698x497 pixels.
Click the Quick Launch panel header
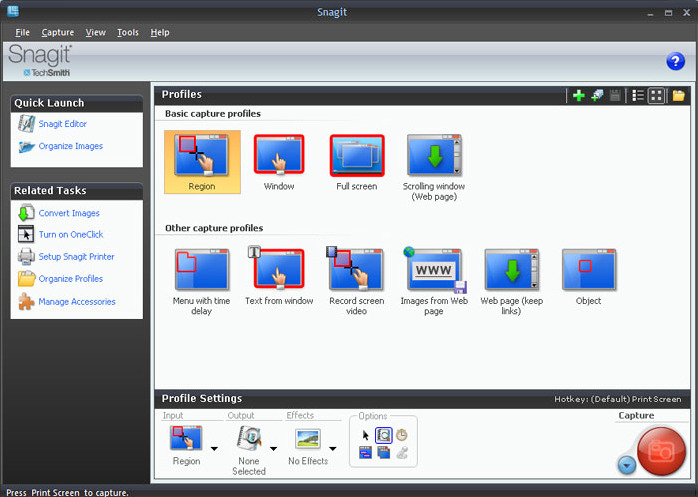pyautogui.click(x=77, y=103)
